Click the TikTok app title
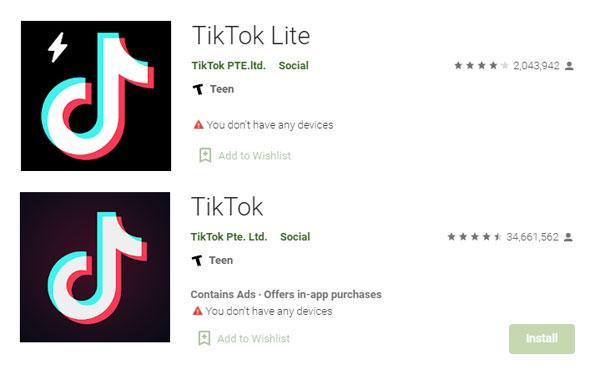This screenshot has width=600, height=372. coord(227,207)
